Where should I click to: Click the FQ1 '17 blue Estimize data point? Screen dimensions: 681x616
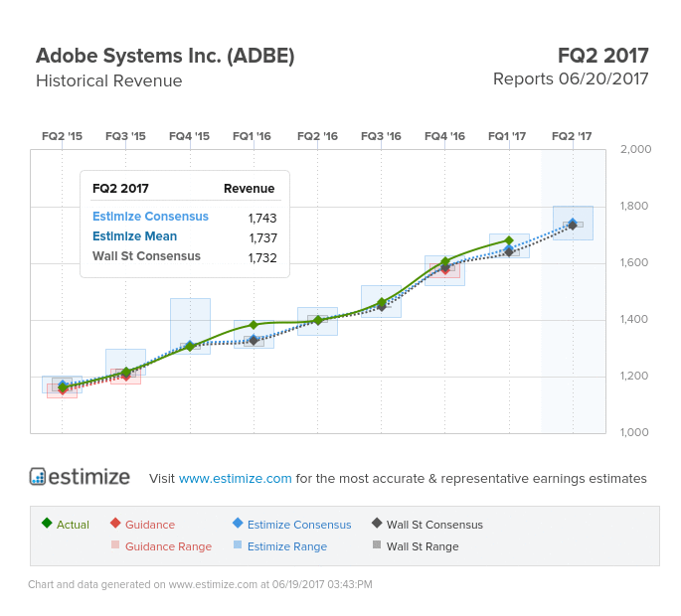point(509,248)
